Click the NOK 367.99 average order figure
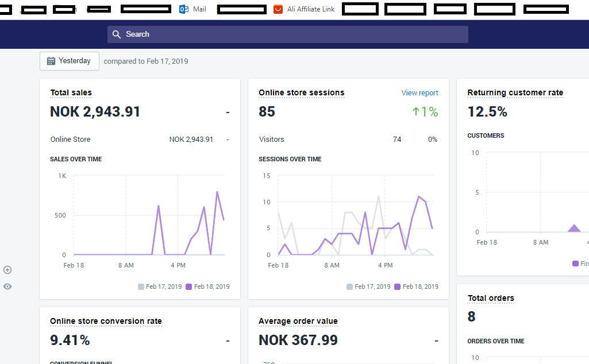This screenshot has width=589, height=364. click(298, 340)
